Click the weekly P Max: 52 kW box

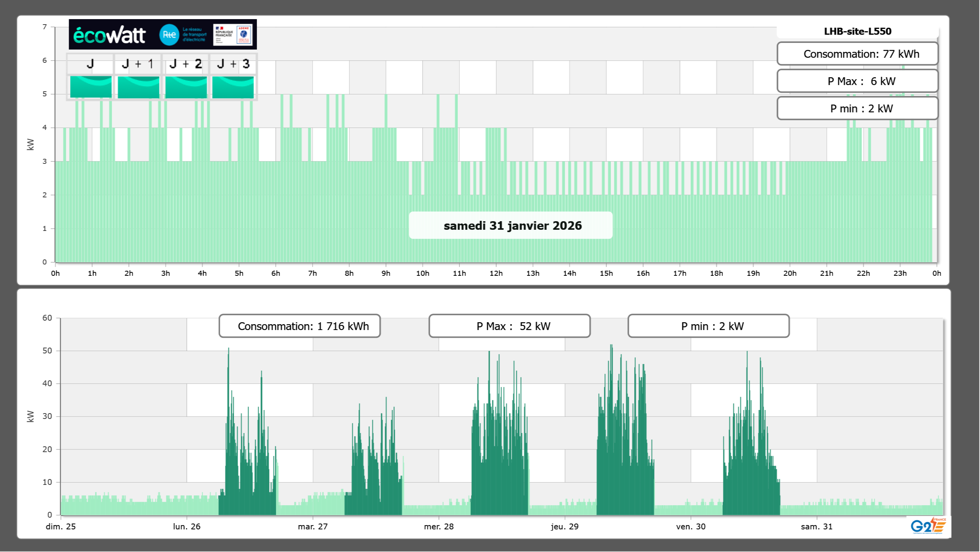[509, 326]
